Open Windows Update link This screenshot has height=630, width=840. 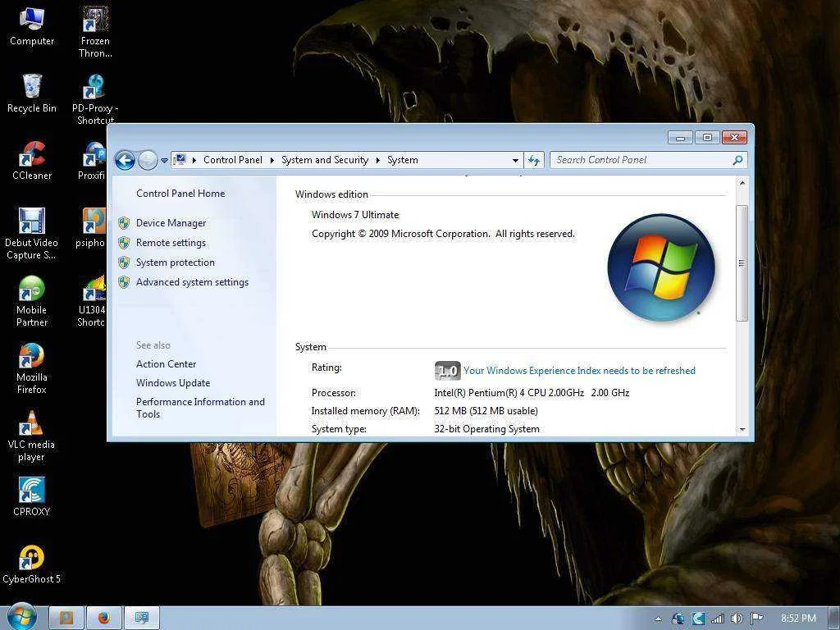tap(173, 383)
